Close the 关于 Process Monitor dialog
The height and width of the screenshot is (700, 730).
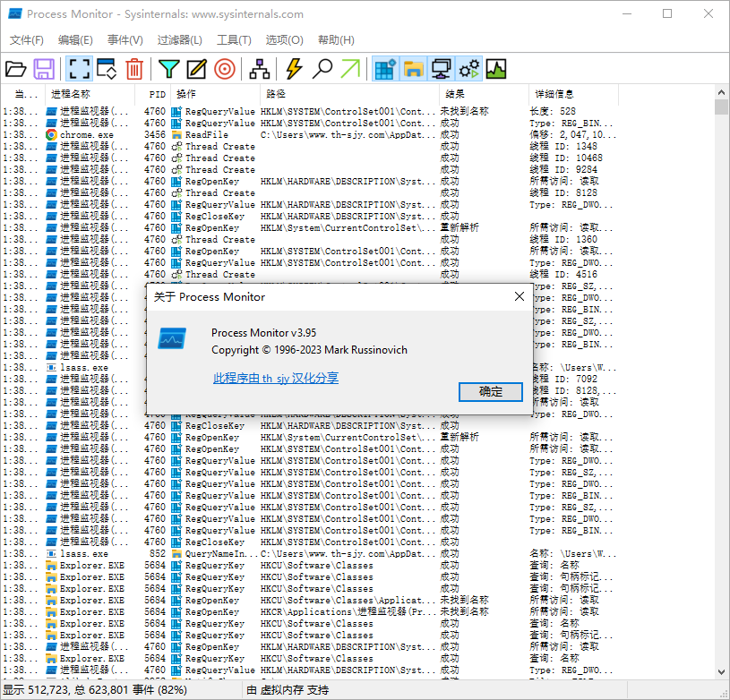click(520, 296)
